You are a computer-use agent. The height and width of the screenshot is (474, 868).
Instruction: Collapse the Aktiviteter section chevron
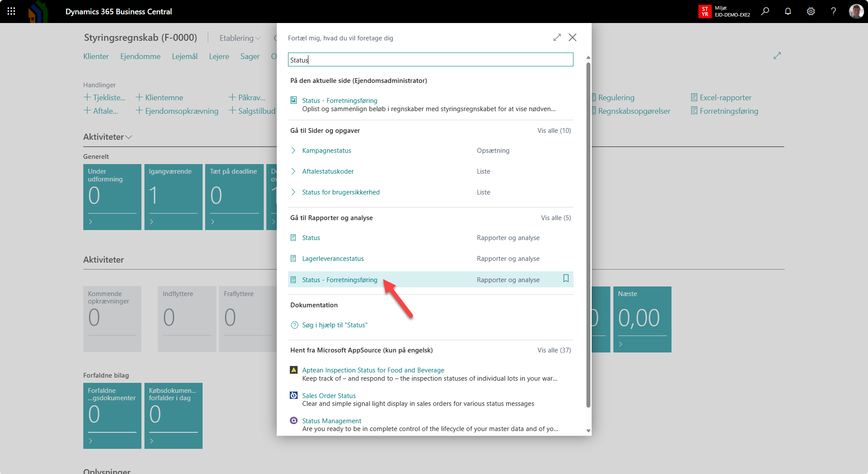coord(128,137)
